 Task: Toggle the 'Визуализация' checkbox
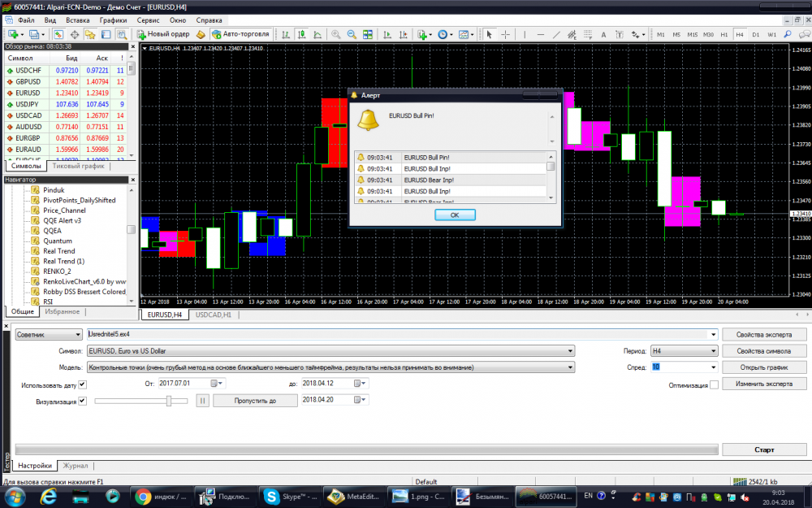tap(82, 402)
